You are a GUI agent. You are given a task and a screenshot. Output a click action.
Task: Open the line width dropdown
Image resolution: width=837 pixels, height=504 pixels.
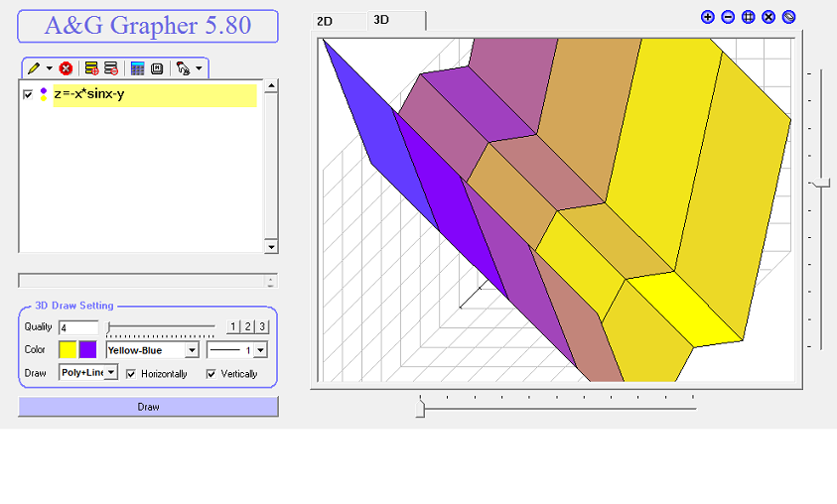(x=259, y=350)
